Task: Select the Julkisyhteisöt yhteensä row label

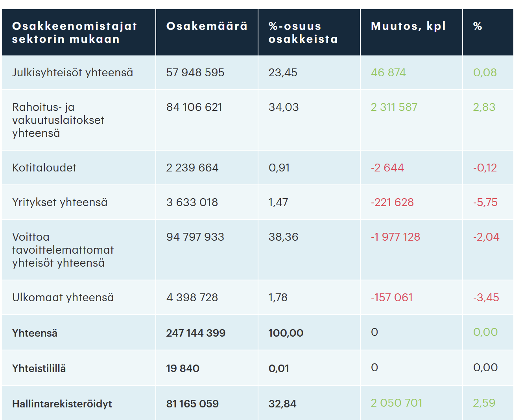Action: (x=73, y=73)
